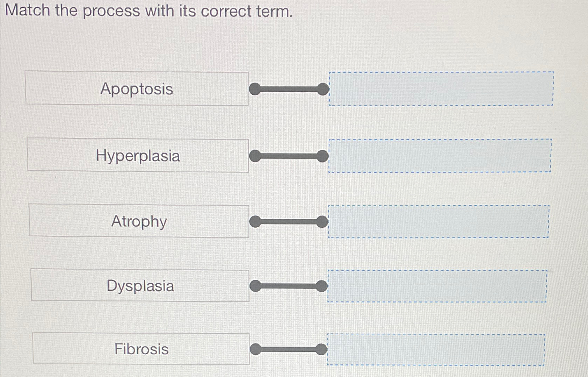Click the connector dot beside Dysplasia answer box
This screenshot has width=588, height=377.
pos(322,285)
